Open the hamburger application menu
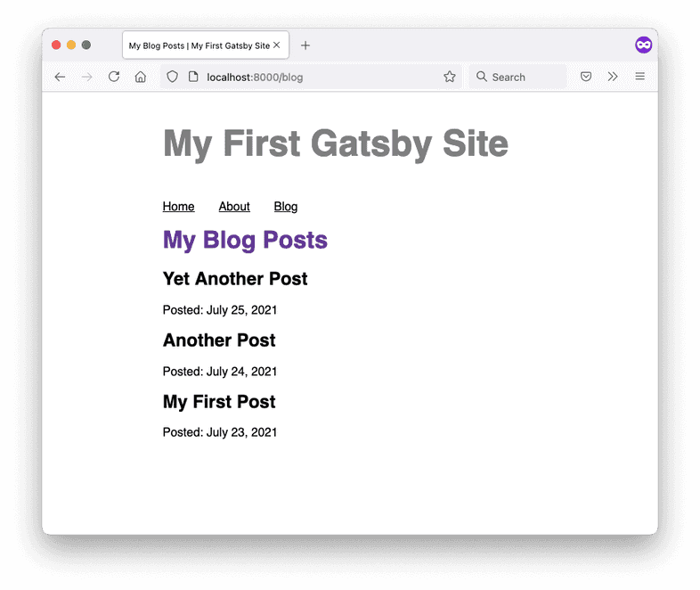700x590 pixels. coord(639,77)
